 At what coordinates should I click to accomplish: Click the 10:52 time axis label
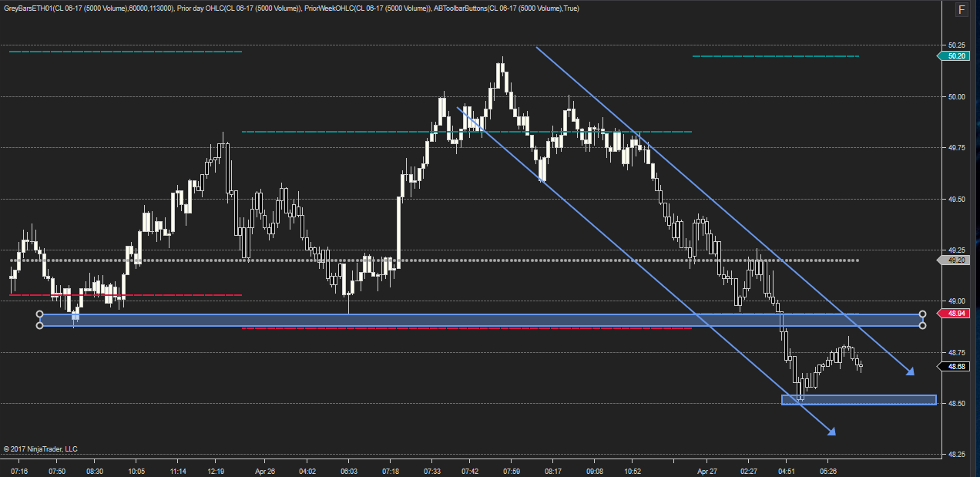pos(633,470)
